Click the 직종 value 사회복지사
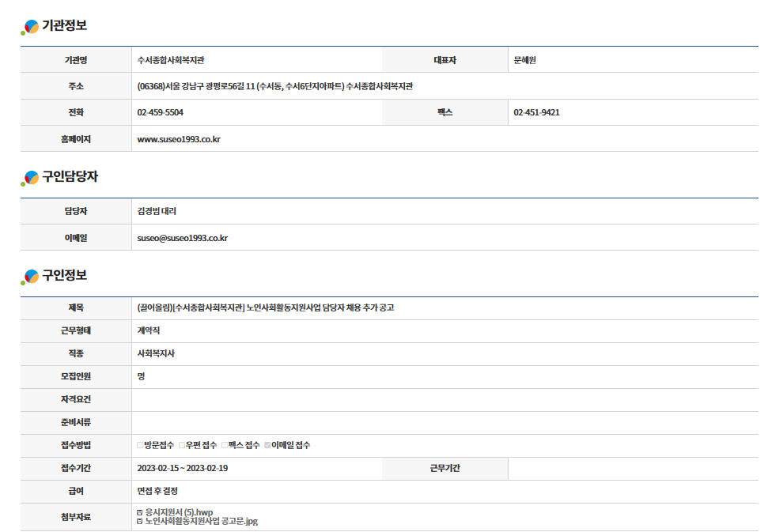The height and width of the screenshot is (532, 768). point(156,353)
